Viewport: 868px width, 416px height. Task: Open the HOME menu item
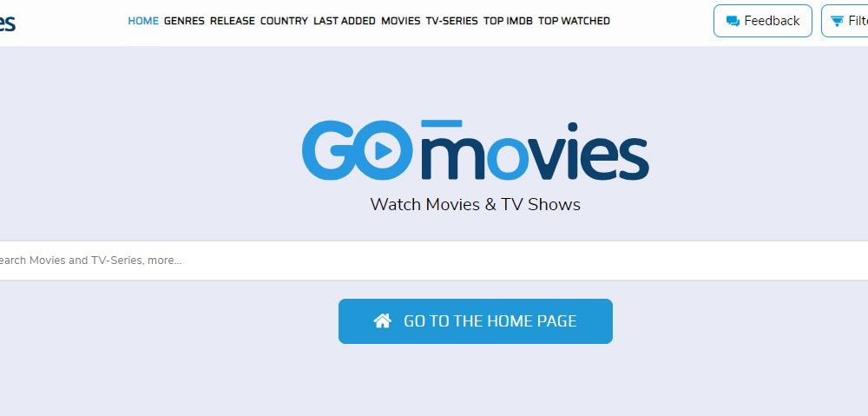pos(143,21)
